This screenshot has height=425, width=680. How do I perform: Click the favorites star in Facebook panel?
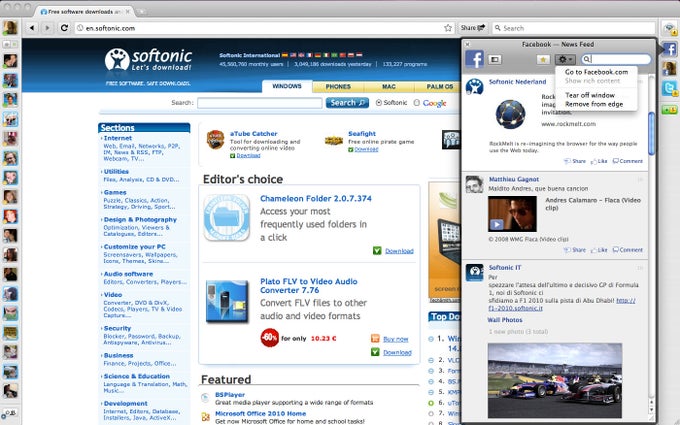tap(543, 59)
